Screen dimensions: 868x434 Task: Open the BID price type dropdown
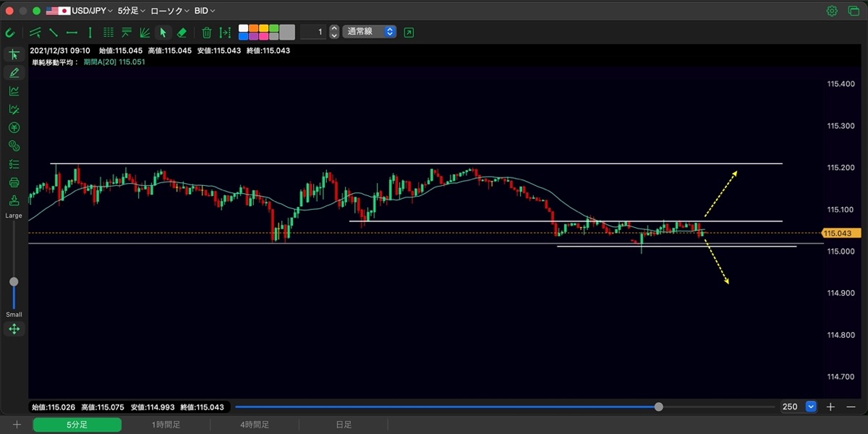205,11
